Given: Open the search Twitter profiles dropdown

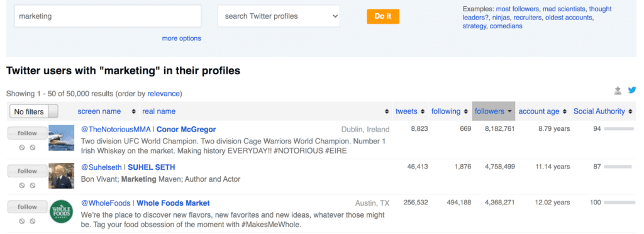Looking at the screenshot, I should pyautogui.click(x=279, y=16).
